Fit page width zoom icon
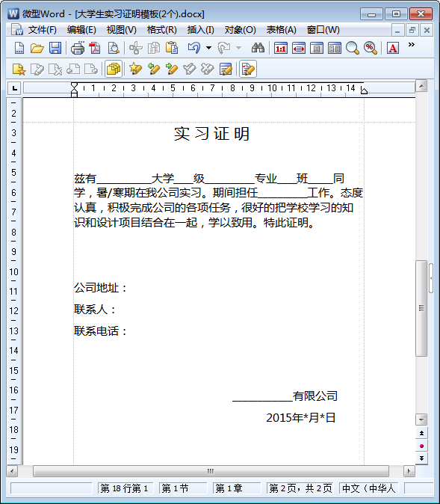Viewport: 440px width, 504px height. (299, 48)
